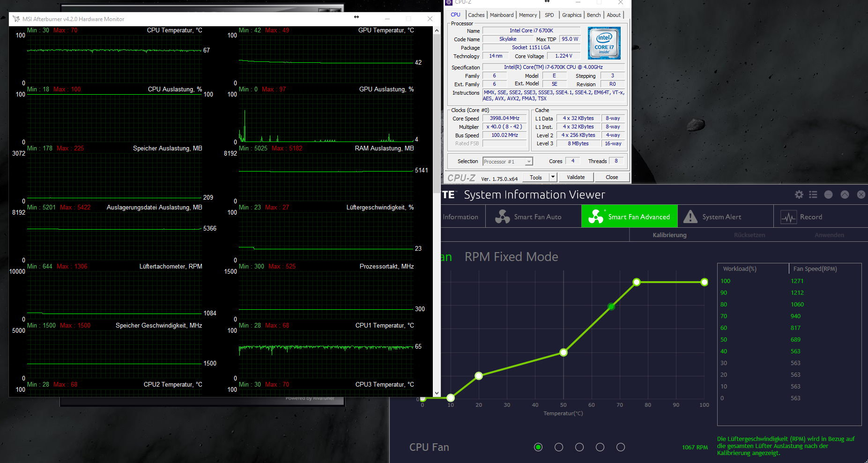Click the Anwenden button
The width and height of the screenshot is (868, 463).
point(829,235)
